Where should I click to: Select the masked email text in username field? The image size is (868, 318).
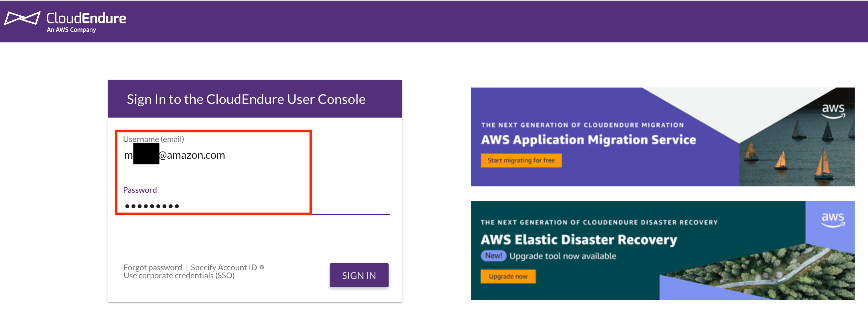[175, 155]
